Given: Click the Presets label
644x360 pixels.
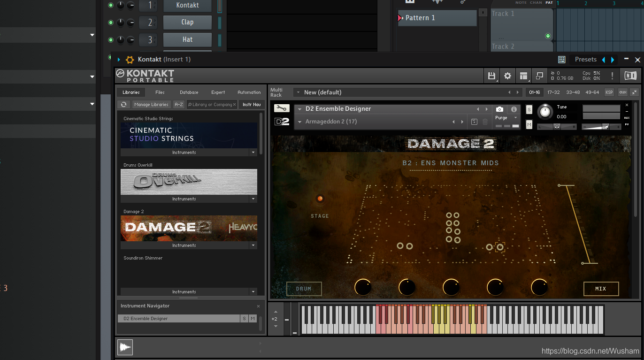Looking at the screenshot, I should pyautogui.click(x=585, y=60).
